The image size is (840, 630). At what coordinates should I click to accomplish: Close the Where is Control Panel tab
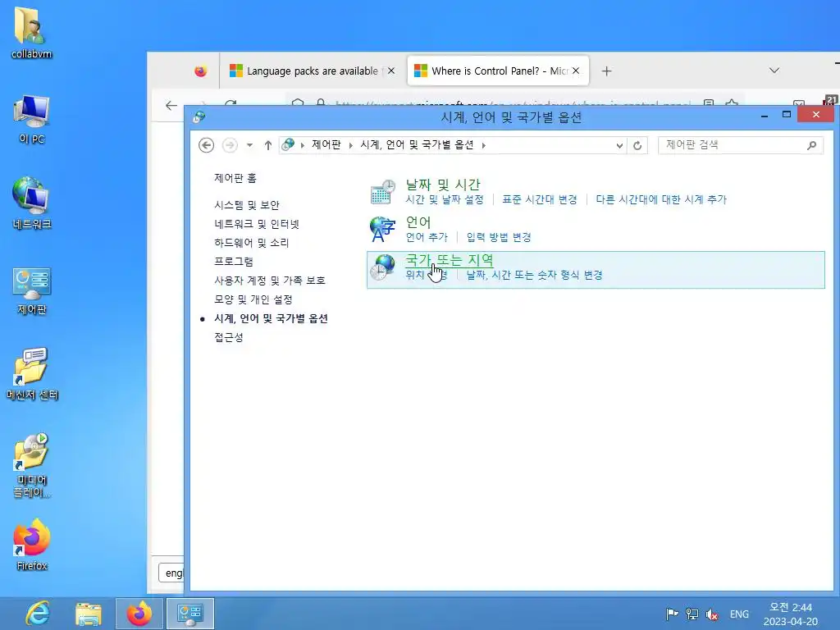tap(576, 71)
